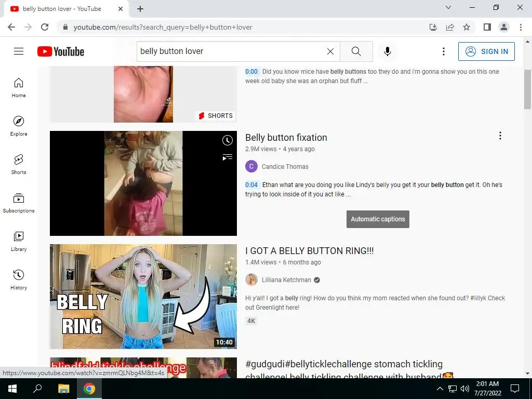
Task: Bookmark this page with the star
Action: 467,27
